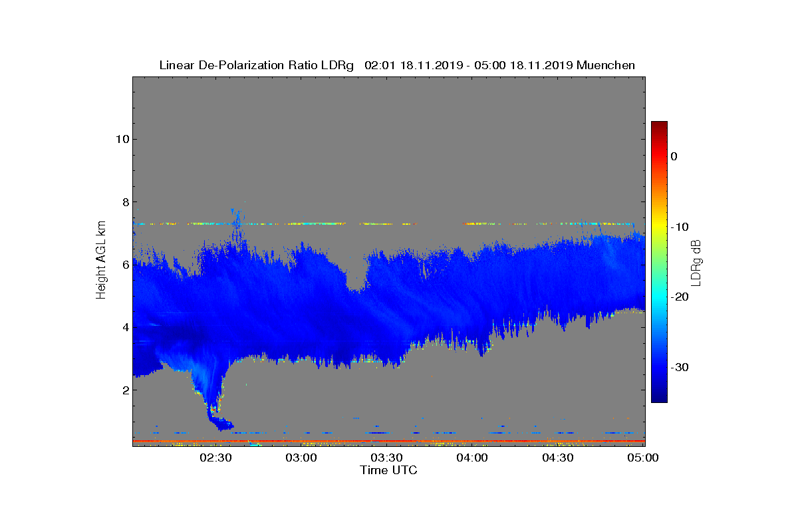798x532 pixels.
Task: Click the red horizontal band near the ground level
Action: click(x=389, y=441)
